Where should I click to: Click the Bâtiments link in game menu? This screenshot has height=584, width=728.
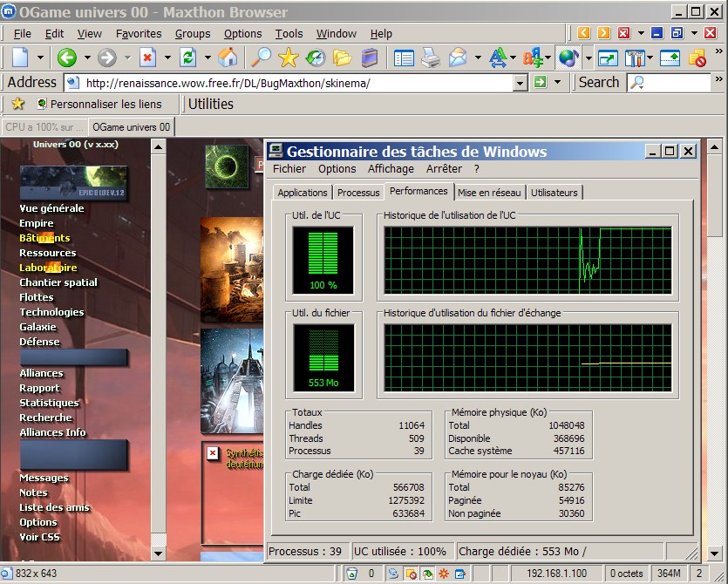click(x=44, y=238)
